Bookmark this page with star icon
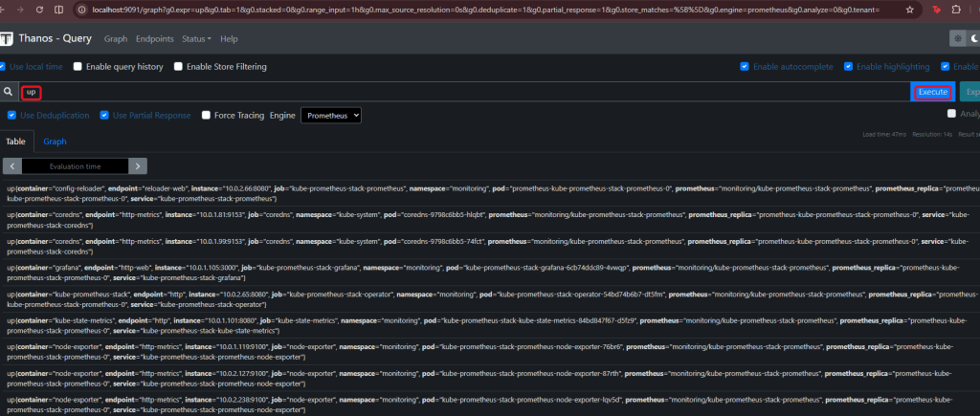 point(909,10)
